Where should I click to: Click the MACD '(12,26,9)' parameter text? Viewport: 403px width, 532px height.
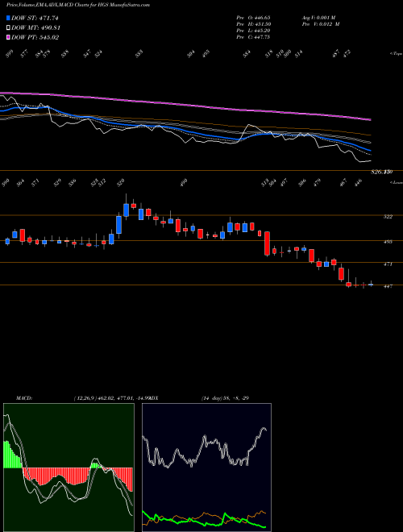[x=86, y=398]
